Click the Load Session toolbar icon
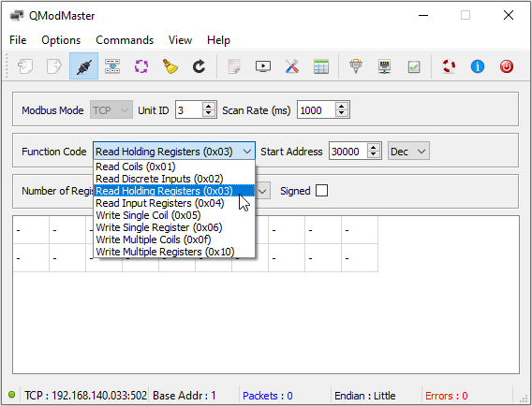The width and height of the screenshot is (532, 406). click(x=25, y=66)
